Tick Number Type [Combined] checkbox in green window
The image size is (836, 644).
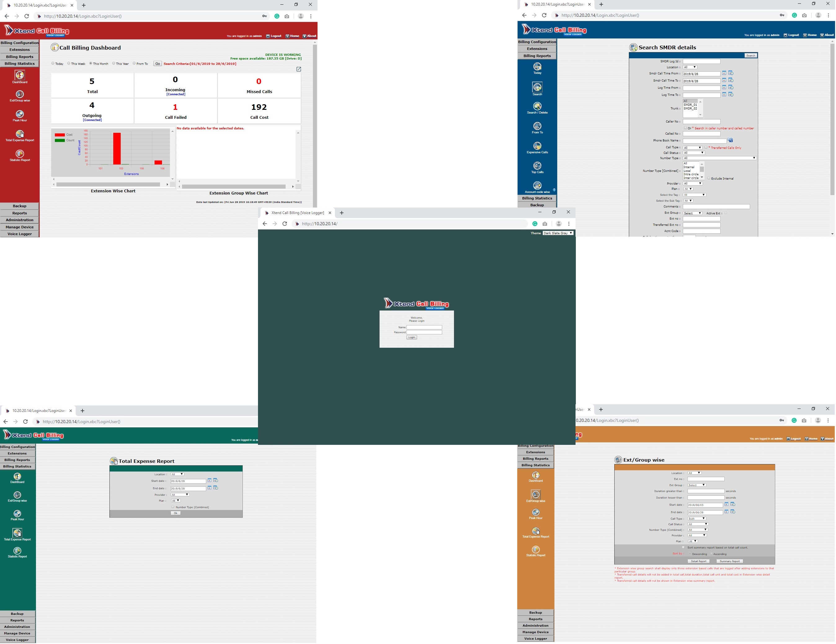pos(173,507)
